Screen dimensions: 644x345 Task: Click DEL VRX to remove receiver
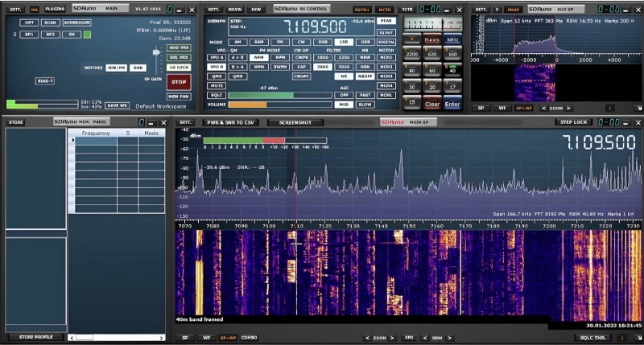[x=179, y=57]
